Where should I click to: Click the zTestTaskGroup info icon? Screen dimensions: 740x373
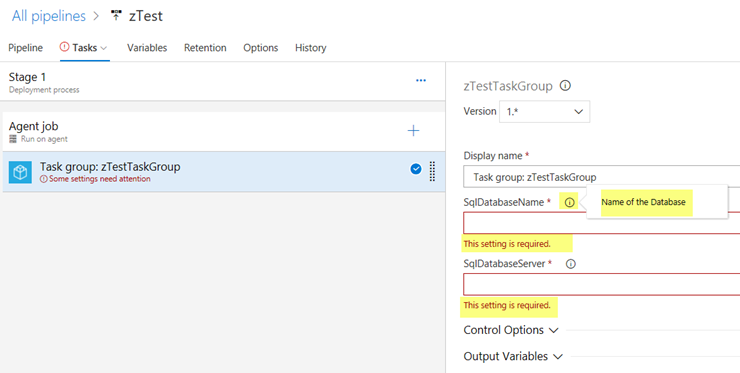(565, 86)
